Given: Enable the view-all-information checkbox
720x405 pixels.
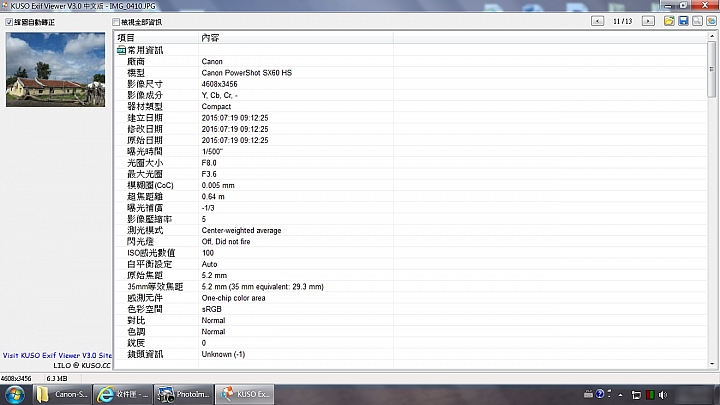Looking at the screenshot, I should [116, 22].
